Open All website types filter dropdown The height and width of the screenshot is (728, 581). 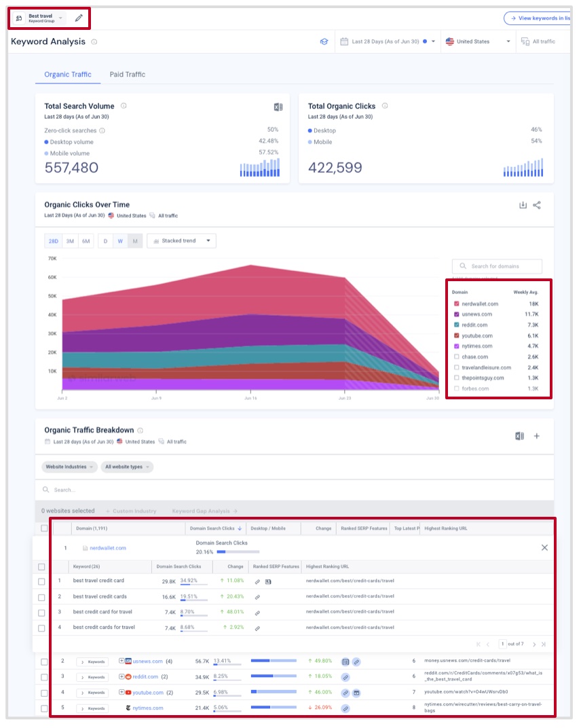[x=127, y=467]
